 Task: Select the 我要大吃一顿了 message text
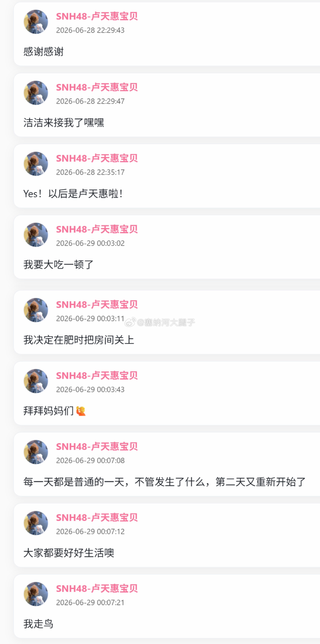tap(59, 264)
